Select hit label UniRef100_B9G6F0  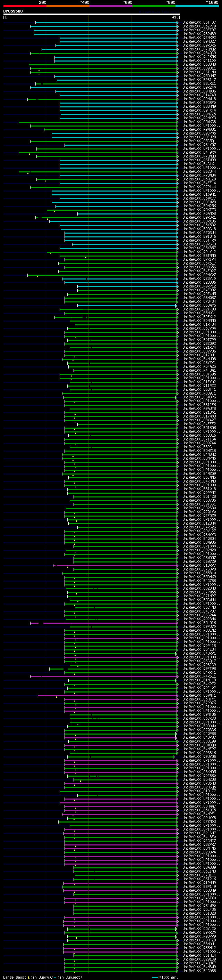199,103
